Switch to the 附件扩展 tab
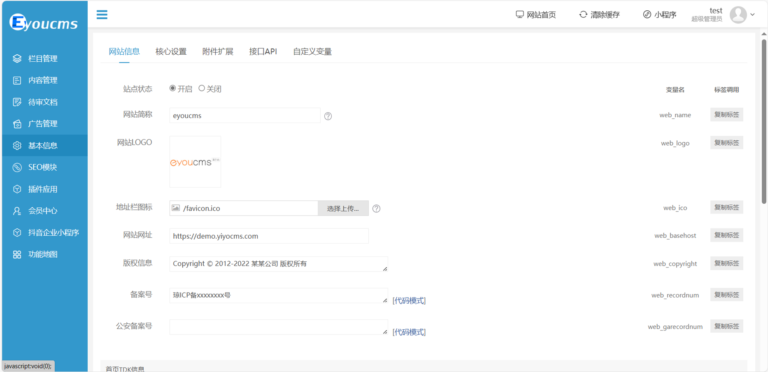The height and width of the screenshot is (372, 768). (x=217, y=51)
